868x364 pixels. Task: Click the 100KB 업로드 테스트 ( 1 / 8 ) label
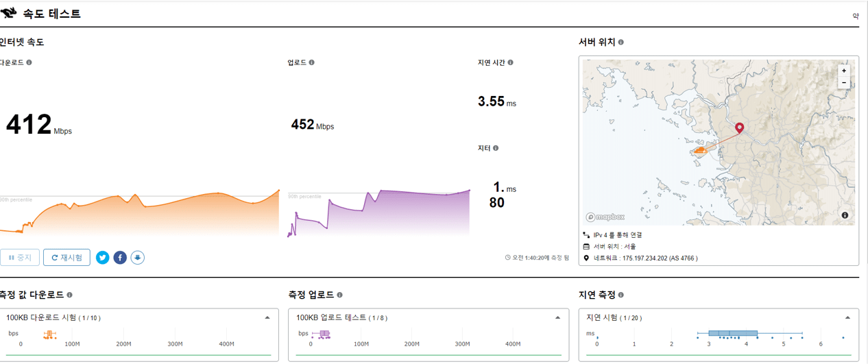click(341, 318)
